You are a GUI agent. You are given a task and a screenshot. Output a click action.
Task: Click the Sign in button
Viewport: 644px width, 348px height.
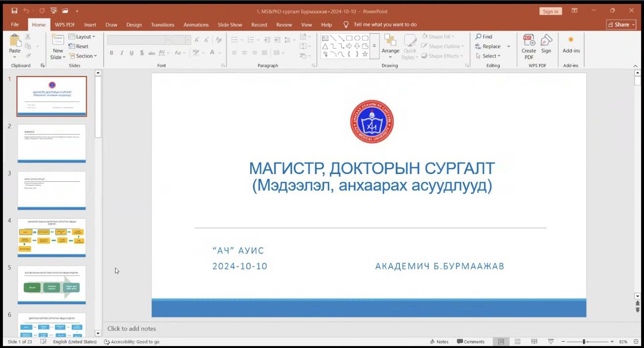point(550,11)
